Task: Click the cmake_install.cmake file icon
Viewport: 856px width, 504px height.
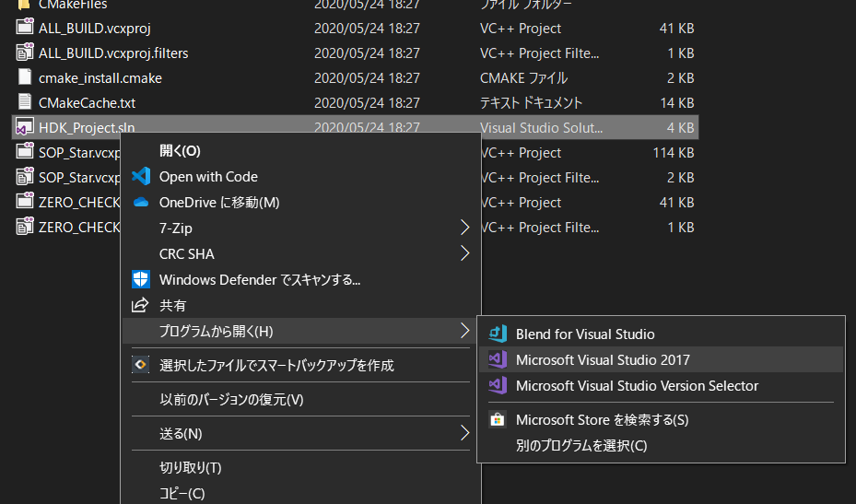Action: pos(24,77)
